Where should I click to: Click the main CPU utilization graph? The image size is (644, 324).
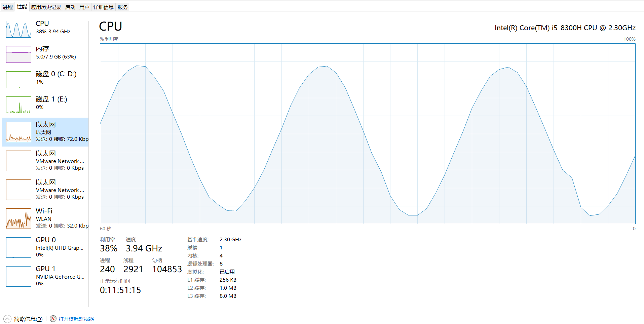pos(368,134)
